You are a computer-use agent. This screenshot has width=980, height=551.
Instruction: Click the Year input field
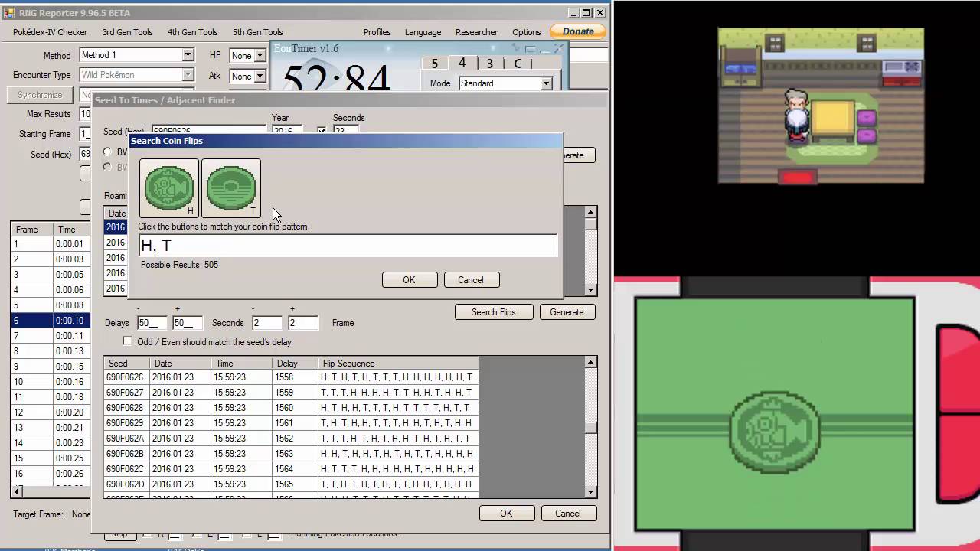(x=287, y=129)
